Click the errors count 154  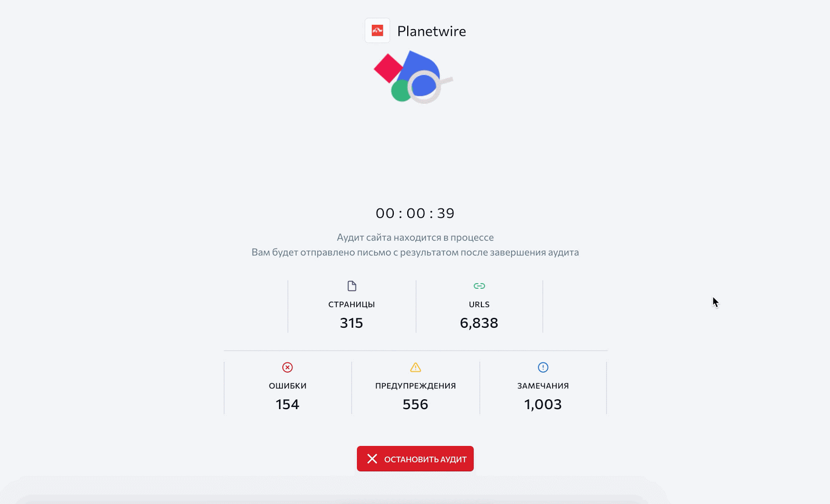click(287, 404)
